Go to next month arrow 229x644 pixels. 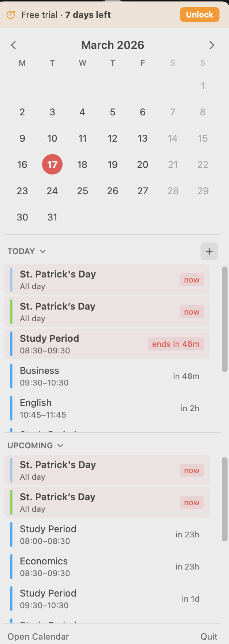tap(212, 45)
